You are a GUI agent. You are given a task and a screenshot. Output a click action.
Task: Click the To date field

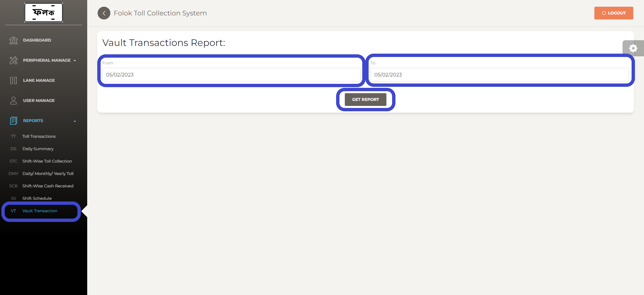(x=500, y=74)
